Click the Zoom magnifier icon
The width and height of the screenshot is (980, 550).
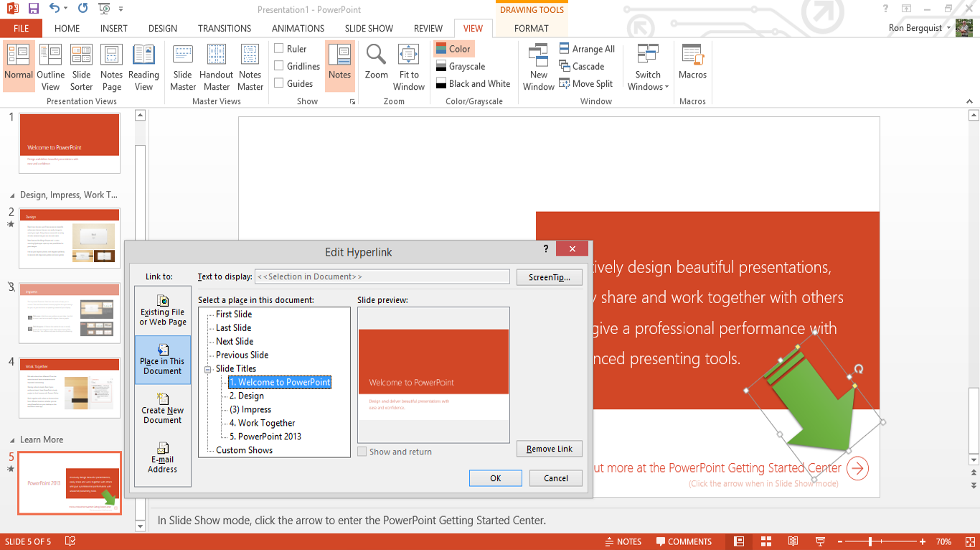(376, 55)
